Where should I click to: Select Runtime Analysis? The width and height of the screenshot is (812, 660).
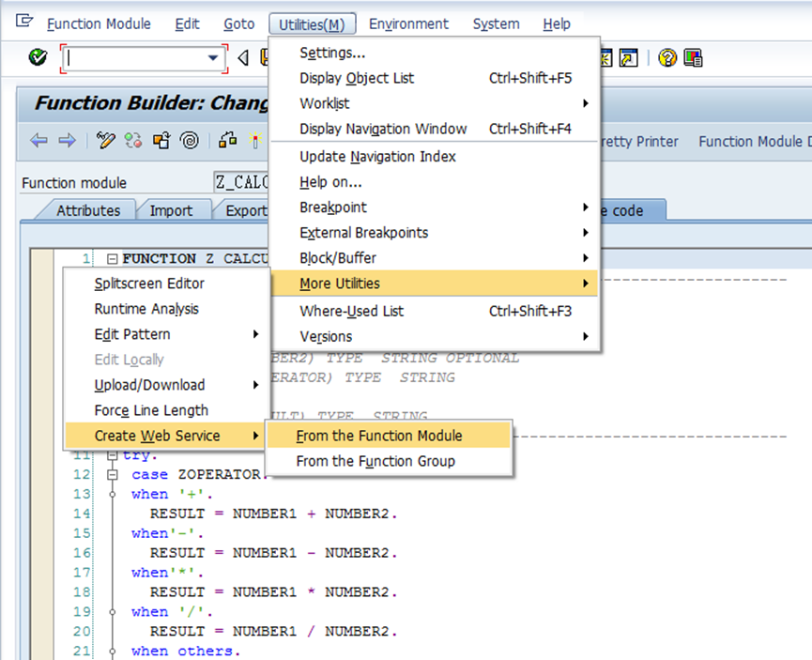[166, 309]
